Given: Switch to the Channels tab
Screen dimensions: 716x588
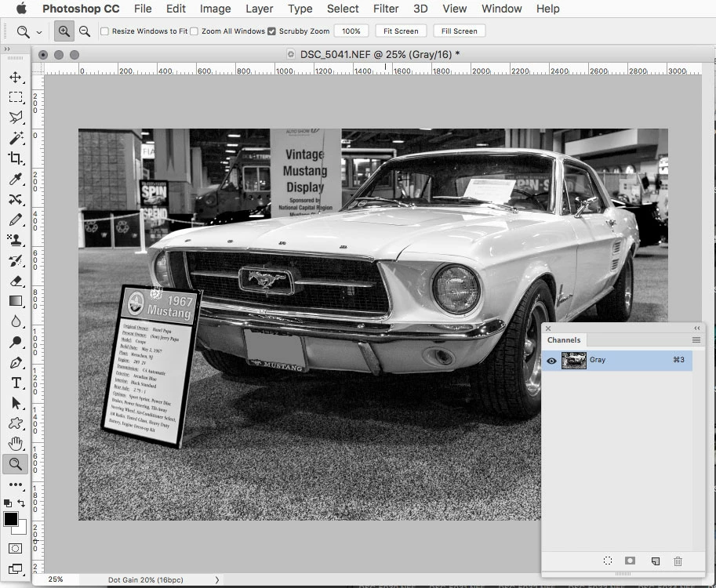Looking at the screenshot, I should (564, 340).
